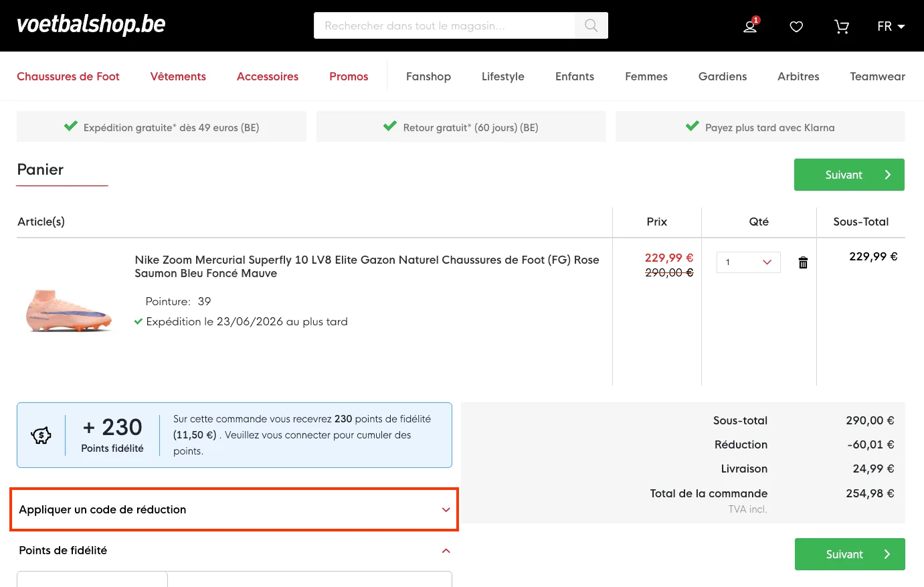This screenshot has width=924, height=587.
Task: Click the piggy bank loyalty icon
Action: pyautogui.click(x=41, y=435)
